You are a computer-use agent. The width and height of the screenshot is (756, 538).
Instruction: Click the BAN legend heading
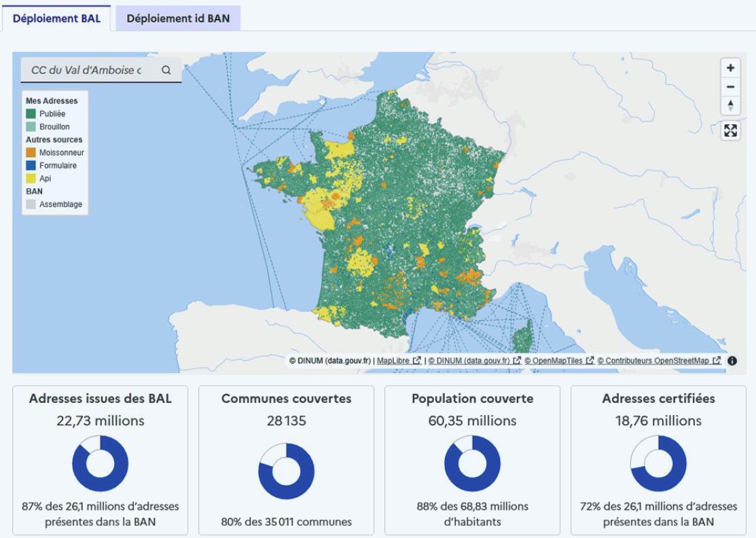[x=34, y=192]
